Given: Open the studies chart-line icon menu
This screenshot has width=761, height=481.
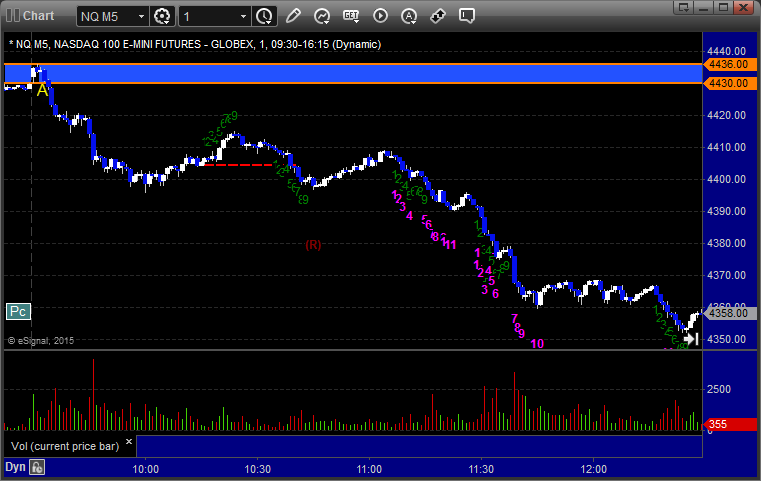Looking at the screenshot, I should click(322, 16).
